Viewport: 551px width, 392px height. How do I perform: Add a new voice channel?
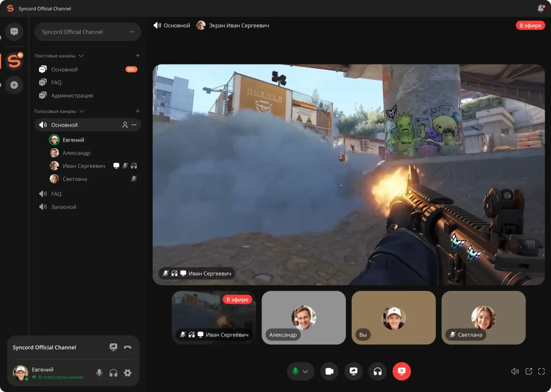138,111
